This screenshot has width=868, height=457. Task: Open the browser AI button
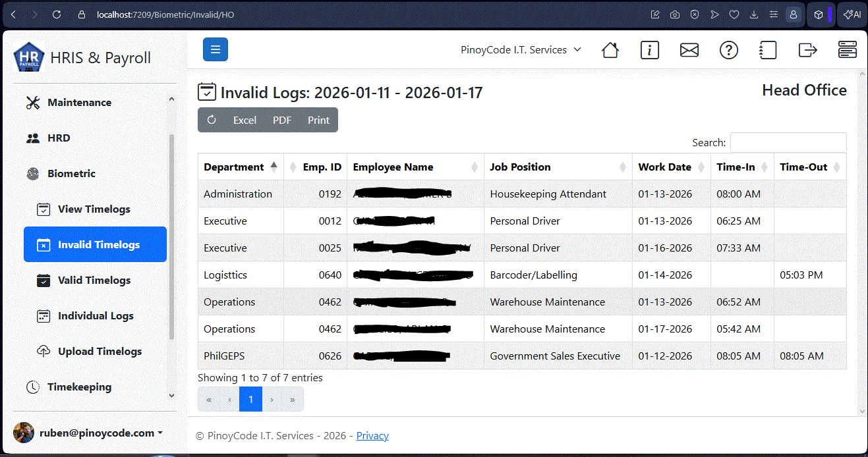coord(852,14)
